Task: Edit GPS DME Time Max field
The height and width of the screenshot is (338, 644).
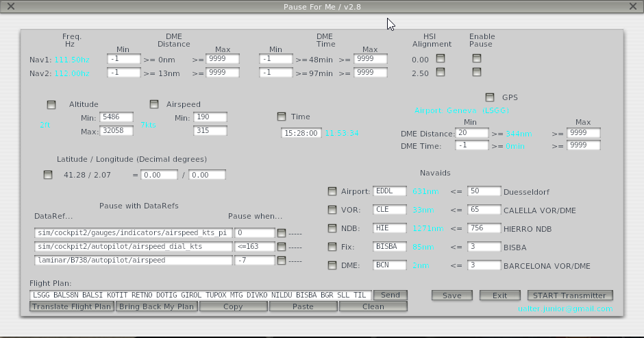Action: click(584, 145)
